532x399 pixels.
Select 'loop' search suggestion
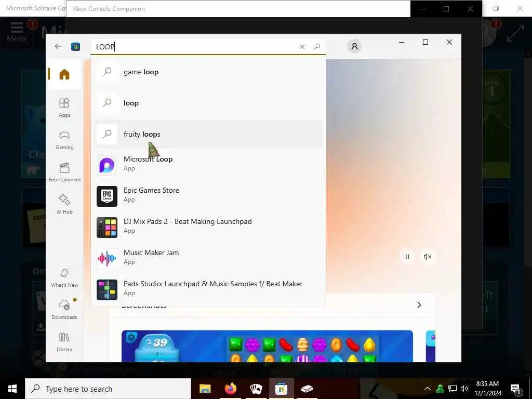(x=208, y=103)
